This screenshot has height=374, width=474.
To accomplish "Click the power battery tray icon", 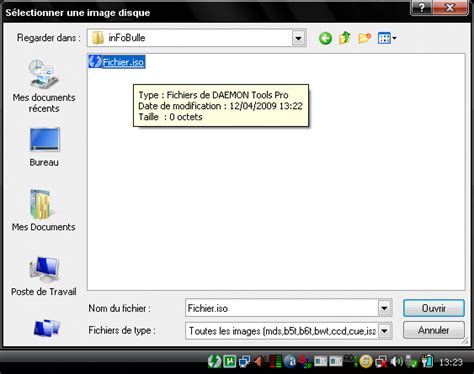I will (427, 361).
